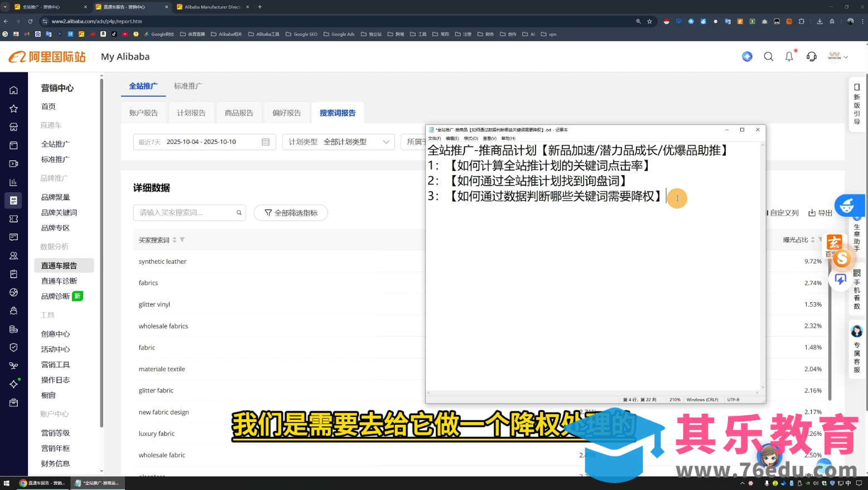Open the 计划类型 全部计划类型 dropdown

tap(338, 142)
